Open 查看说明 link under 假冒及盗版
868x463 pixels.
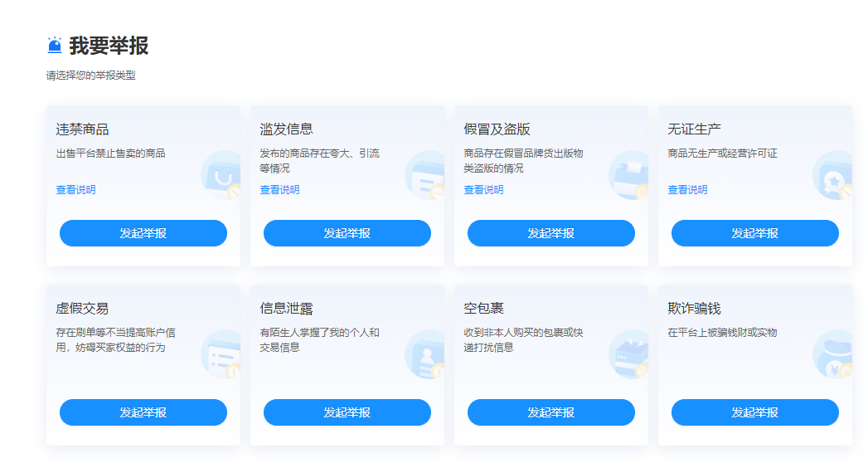pos(483,190)
